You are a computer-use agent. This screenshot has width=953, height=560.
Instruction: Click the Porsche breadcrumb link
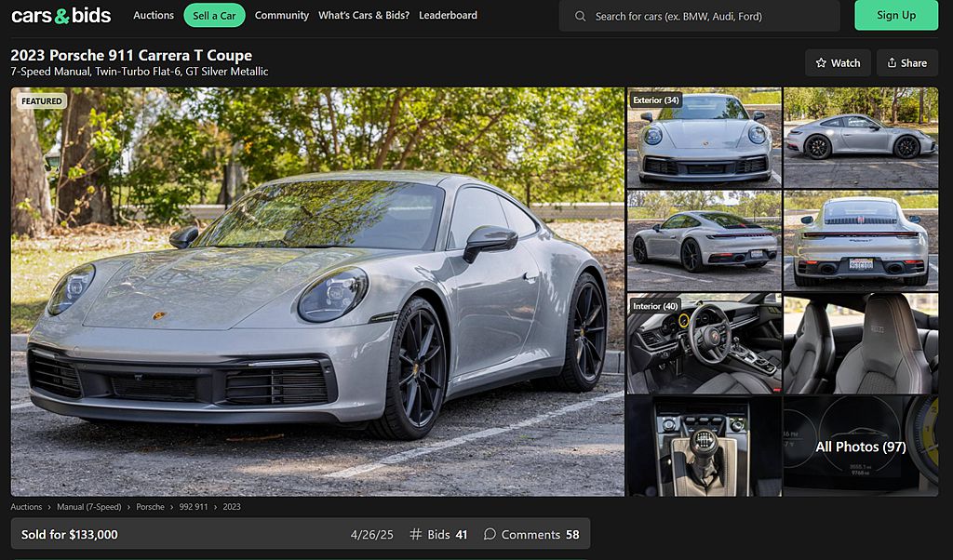pos(150,507)
